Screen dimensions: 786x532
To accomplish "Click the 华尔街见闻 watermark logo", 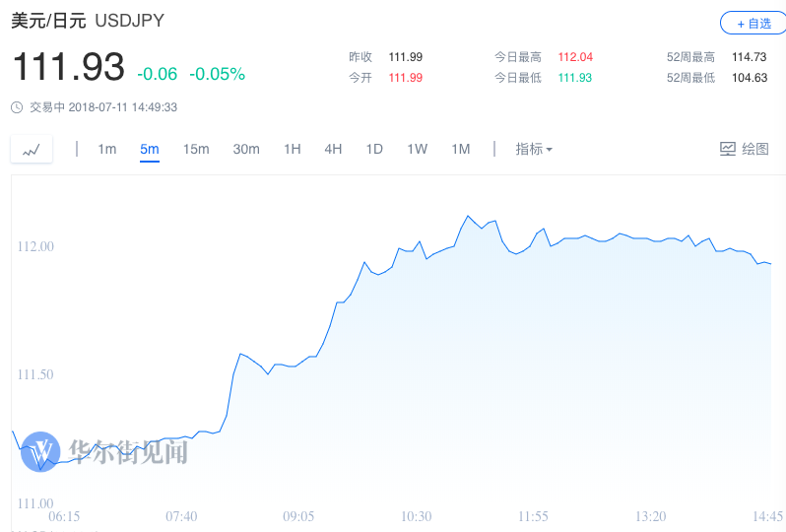I will pos(42,451).
